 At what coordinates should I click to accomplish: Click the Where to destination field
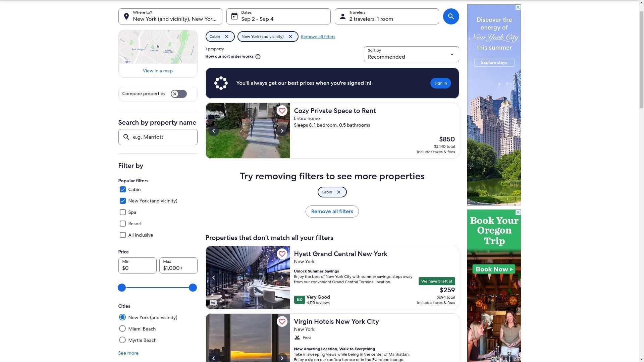(170, 16)
